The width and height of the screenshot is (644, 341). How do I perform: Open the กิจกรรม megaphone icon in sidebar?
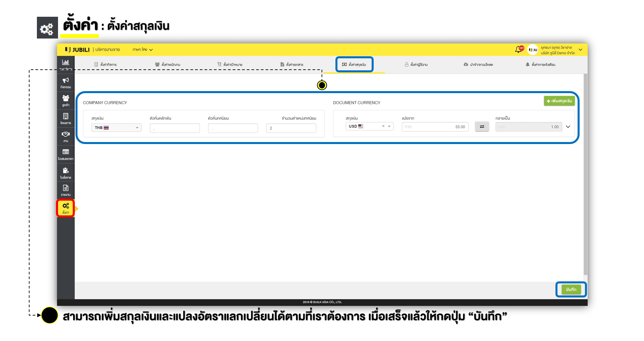[x=66, y=82]
